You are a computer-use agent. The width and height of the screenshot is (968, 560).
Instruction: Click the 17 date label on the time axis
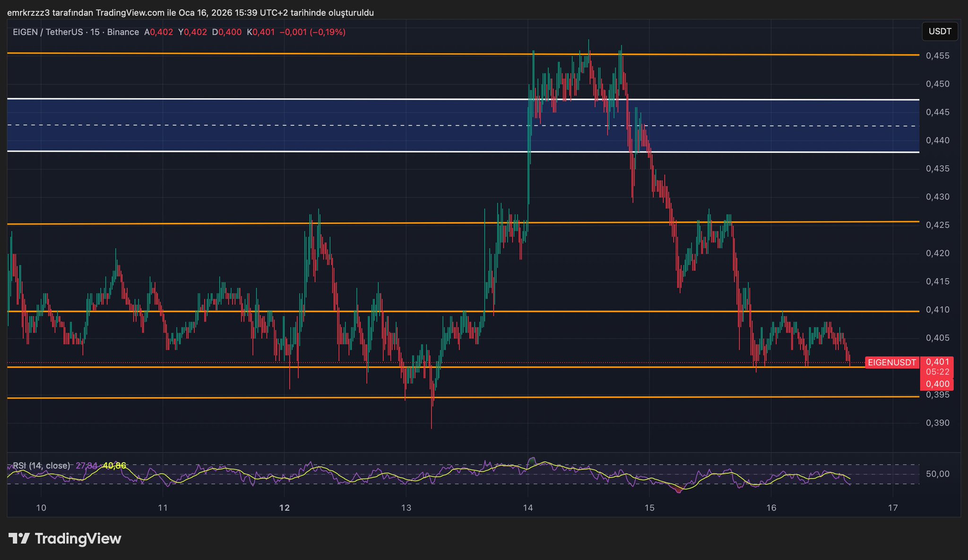(892, 508)
